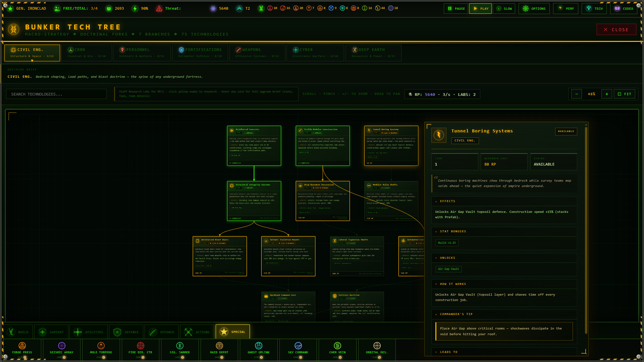Fit the tech tree to view
Viewport: 644px width, 362px height.
(x=625, y=94)
